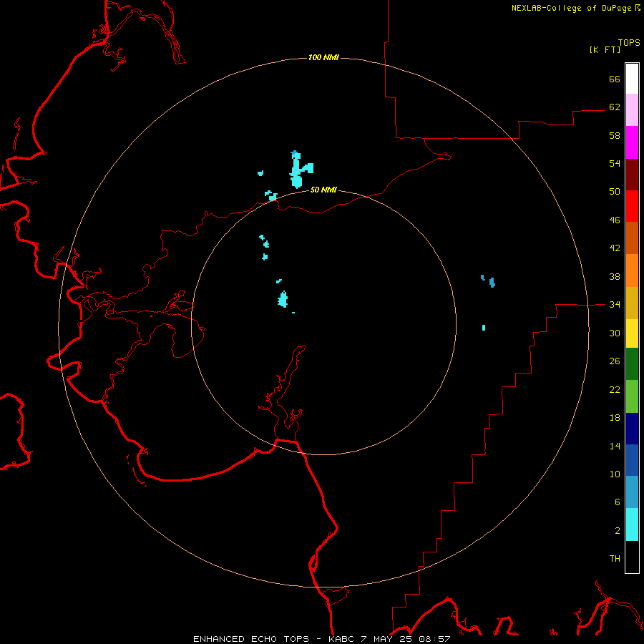The height and width of the screenshot is (644, 644).
Task: Click the NEXLAB-College of DuPage credit text
Action: 571,8
